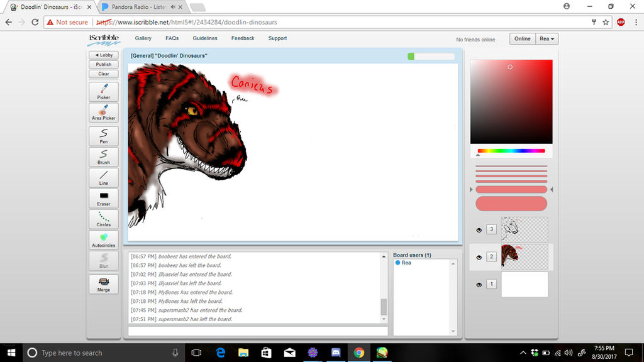
Task: Reload the page in Chrome
Action: click(35, 22)
